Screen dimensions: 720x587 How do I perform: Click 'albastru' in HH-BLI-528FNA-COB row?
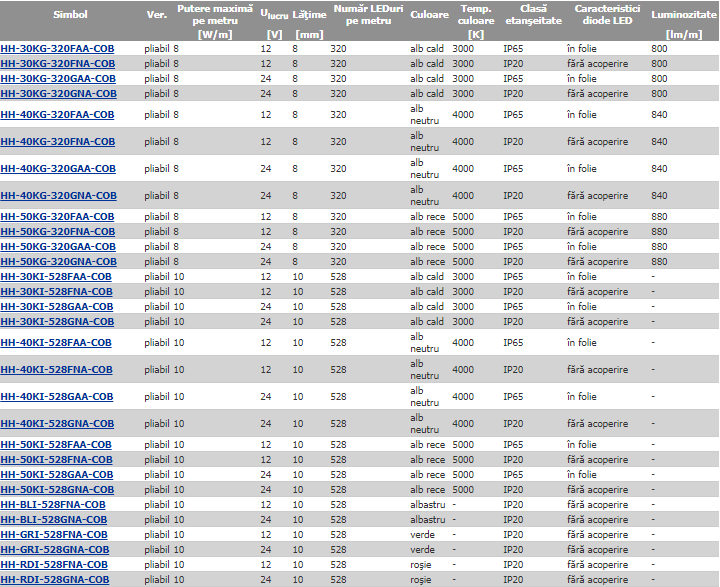(x=428, y=505)
